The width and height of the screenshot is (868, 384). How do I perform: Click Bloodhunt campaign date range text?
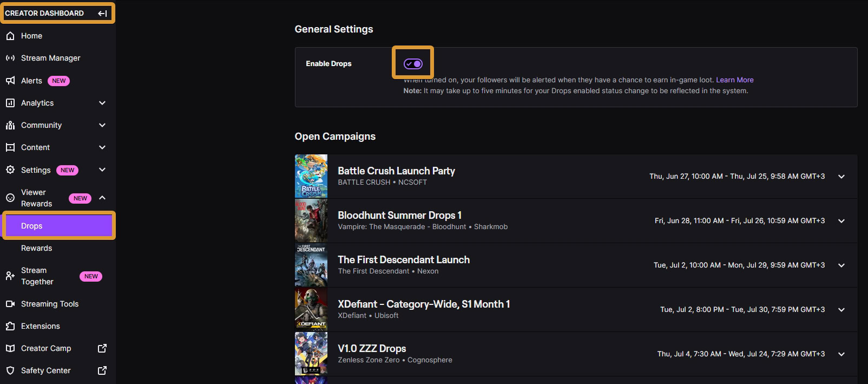pyautogui.click(x=740, y=221)
